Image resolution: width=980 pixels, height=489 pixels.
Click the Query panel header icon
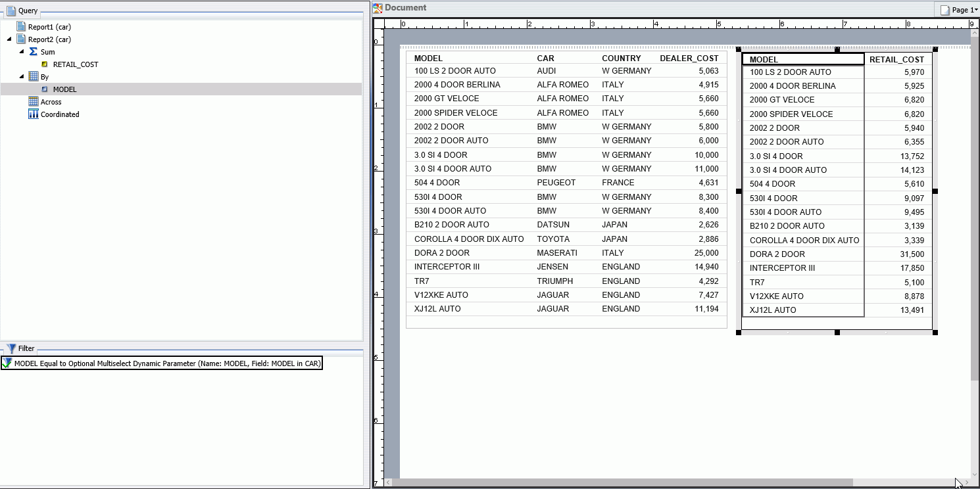pos(11,11)
